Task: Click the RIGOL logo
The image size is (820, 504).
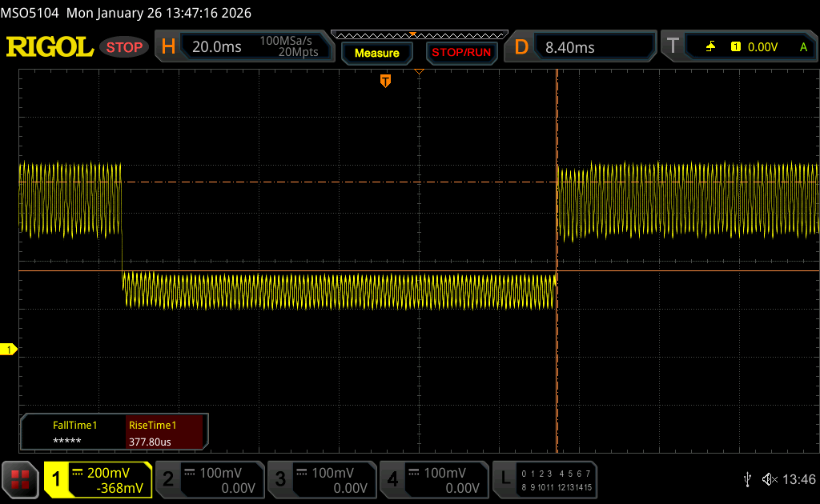Action: click(50, 47)
